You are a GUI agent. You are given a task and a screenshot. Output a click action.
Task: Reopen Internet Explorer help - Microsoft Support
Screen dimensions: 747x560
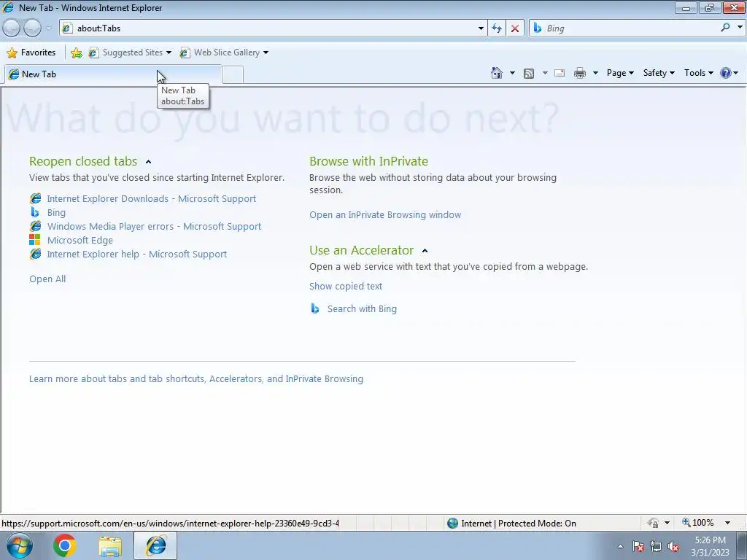(136, 254)
